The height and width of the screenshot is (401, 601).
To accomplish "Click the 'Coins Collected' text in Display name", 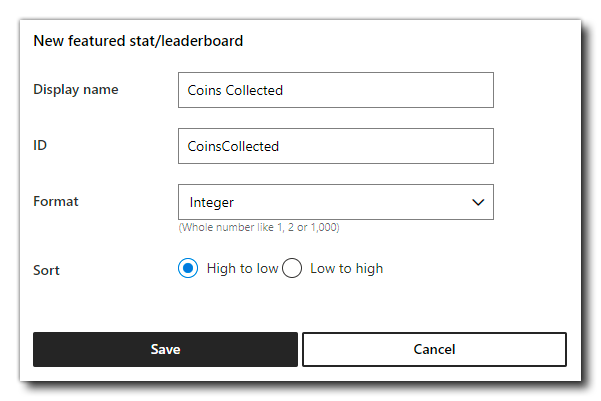I will point(235,90).
